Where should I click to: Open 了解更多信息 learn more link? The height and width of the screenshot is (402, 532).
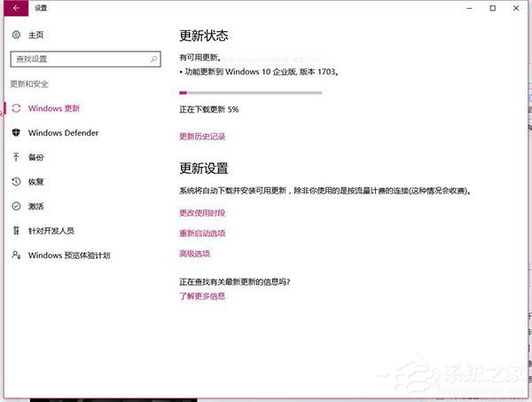click(202, 296)
